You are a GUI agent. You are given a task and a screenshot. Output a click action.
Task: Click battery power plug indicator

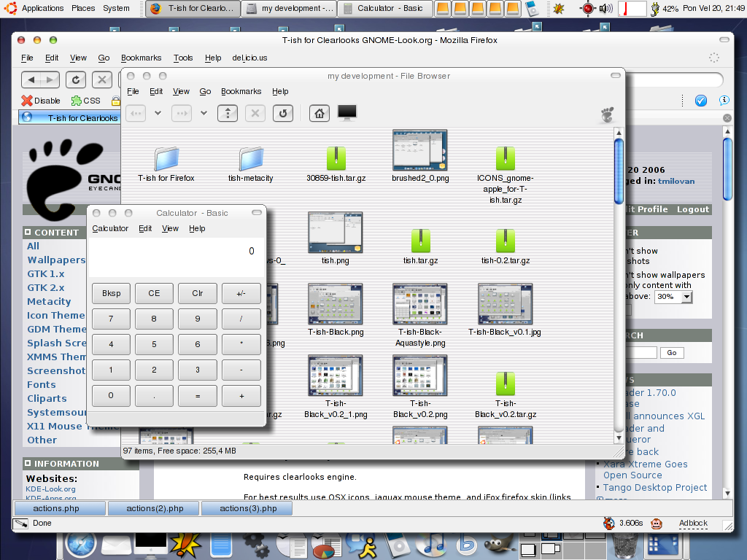(655, 8)
